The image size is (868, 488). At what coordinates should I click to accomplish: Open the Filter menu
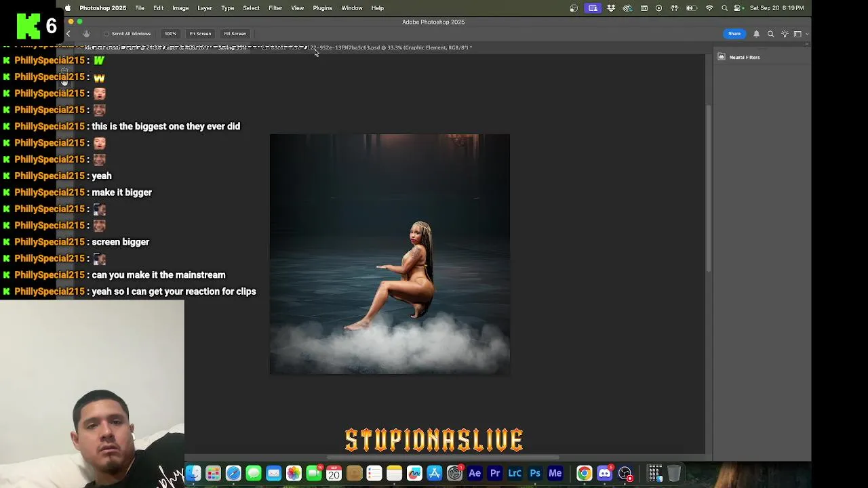tap(275, 8)
